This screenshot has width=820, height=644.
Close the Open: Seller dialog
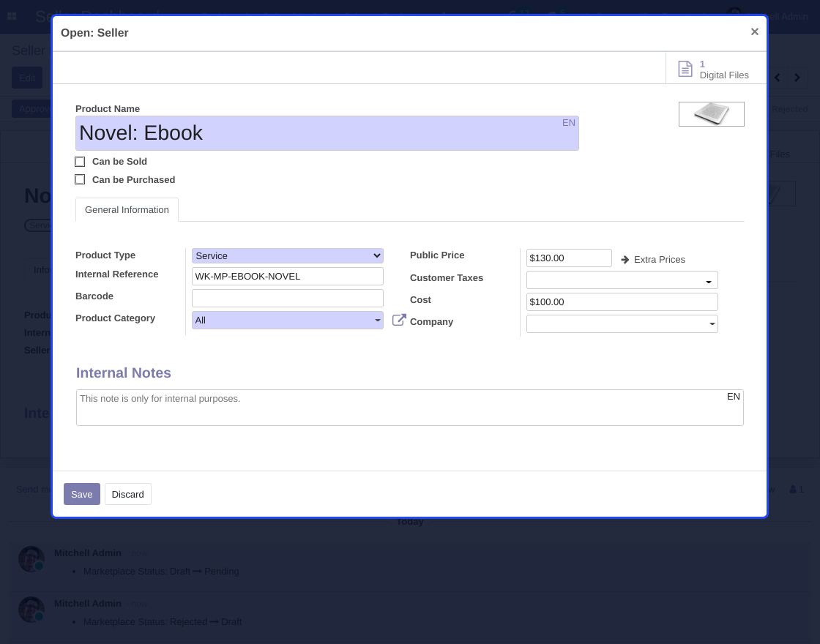(x=754, y=32)
